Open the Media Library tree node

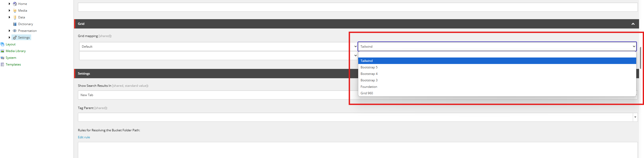pyautogui.click(x=16, y=51)
